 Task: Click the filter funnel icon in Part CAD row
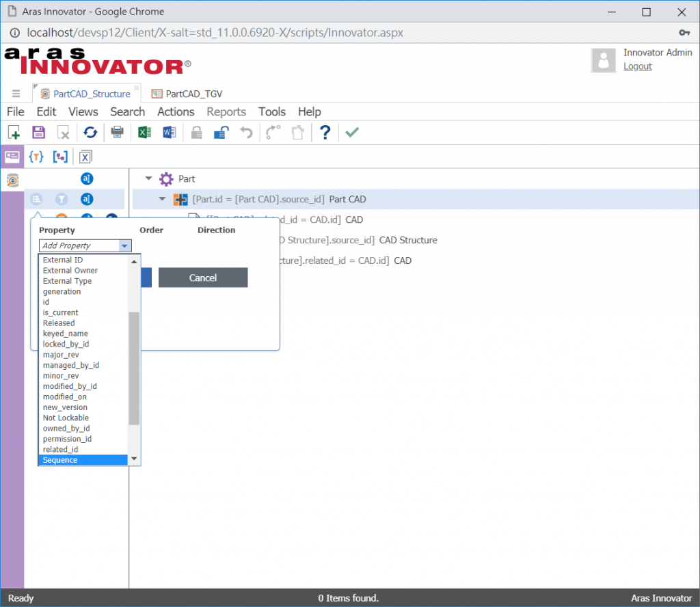click(x=62, y=199)
